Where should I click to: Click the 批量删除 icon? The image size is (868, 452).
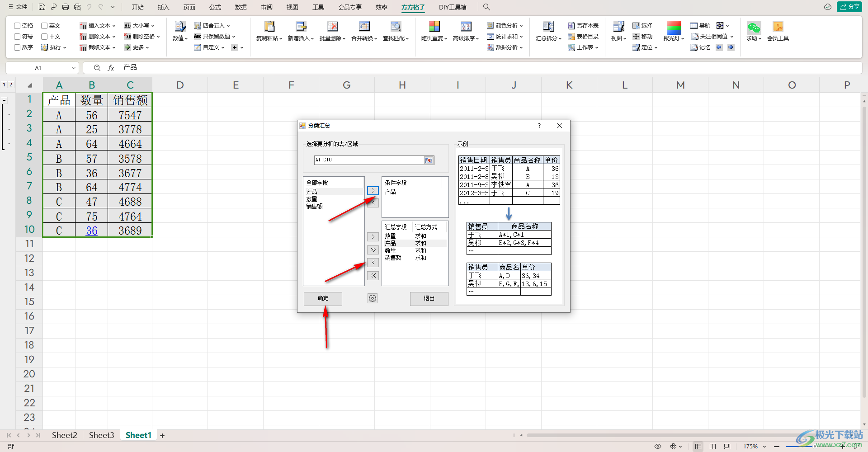[332, 27]
